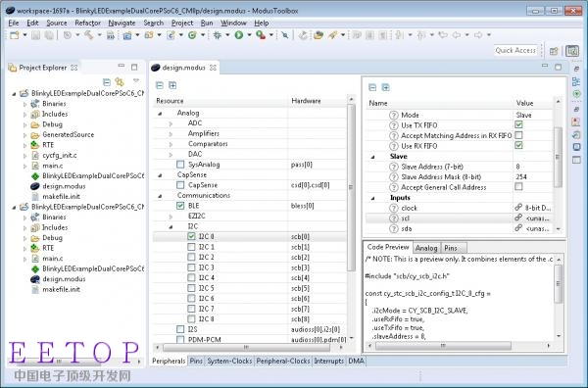This screenshot has height=388, width=588.
Task: Switch to the DMA tab
Action: [x=357, y=361]
